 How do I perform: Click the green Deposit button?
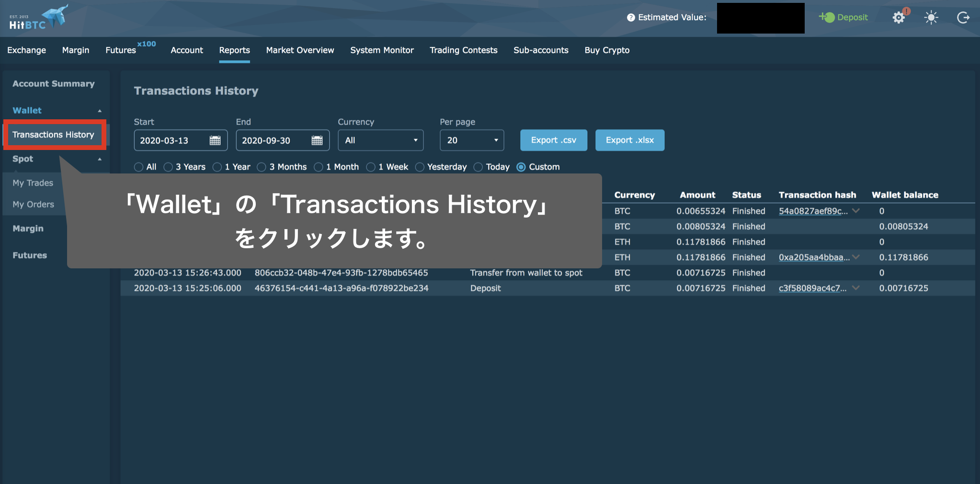point(843,17)
